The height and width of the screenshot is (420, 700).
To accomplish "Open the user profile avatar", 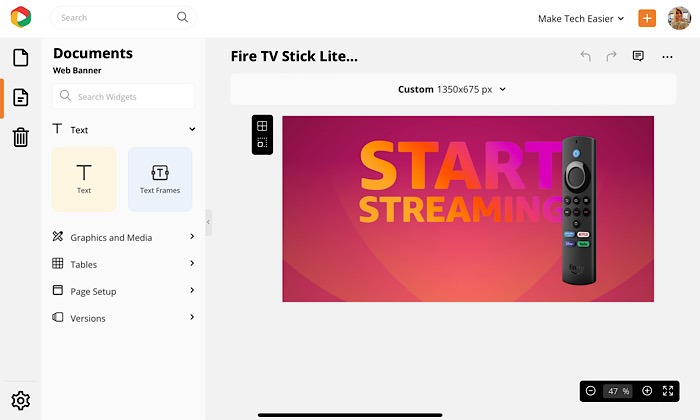I will click(679, 18).
